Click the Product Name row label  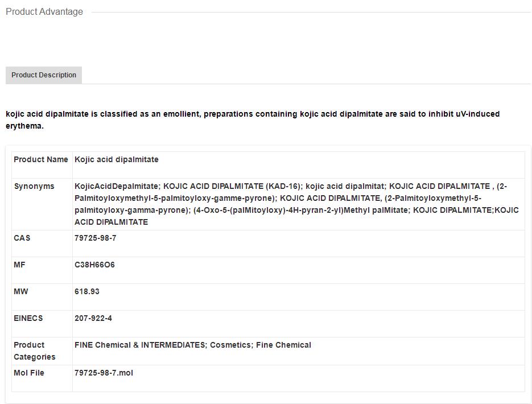pos(41,160)
